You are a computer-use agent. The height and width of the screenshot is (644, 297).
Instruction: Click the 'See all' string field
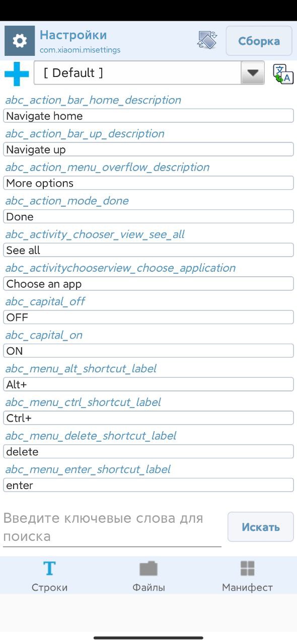[148, 250]
